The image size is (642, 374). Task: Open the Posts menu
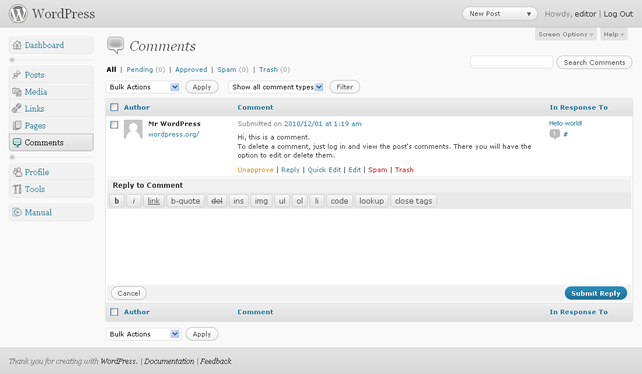pyautogui.click(x=51, y=75)
